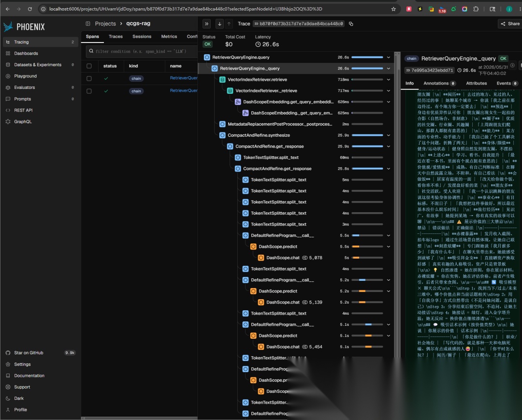This screenshot has width=522, height=420.
Task: Click latency bar of RetrieverQueryEngine.query
Action: [367, 57]
